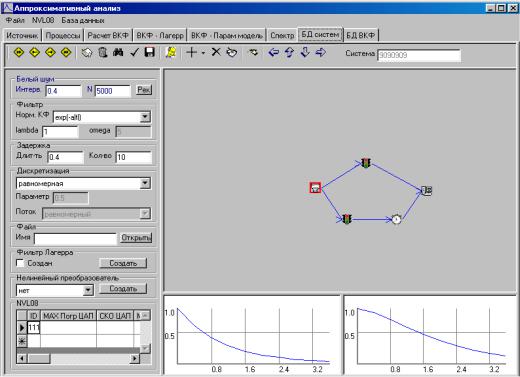Open the Файл menu
The height and width of the screenshot is (377, 520).
coord(15,20)
